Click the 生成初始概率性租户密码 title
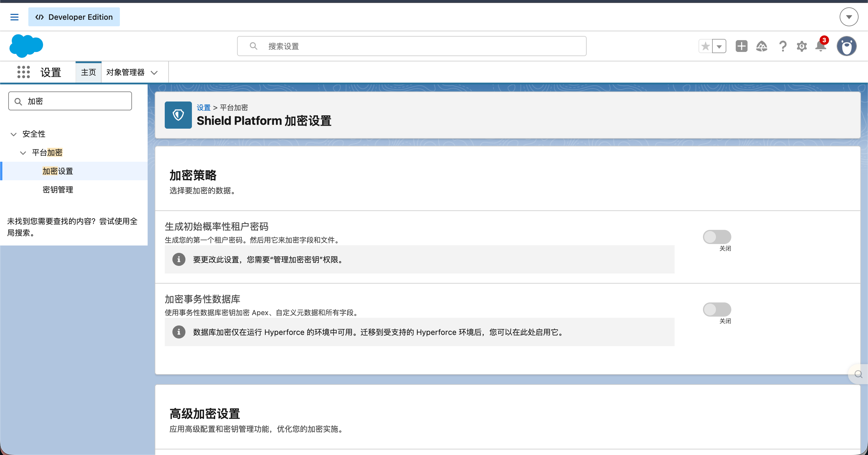The height and width of the screenshot is (455, 868). point(216,226)
